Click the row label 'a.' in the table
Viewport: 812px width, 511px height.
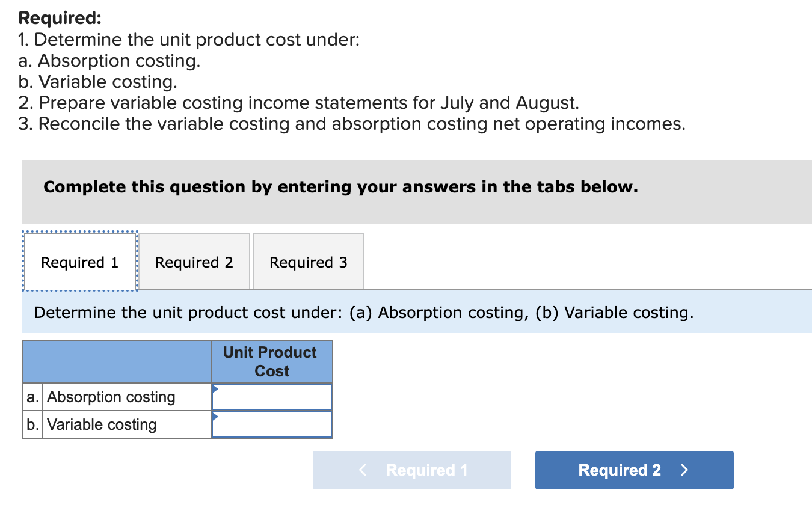(x=32, y=397)
